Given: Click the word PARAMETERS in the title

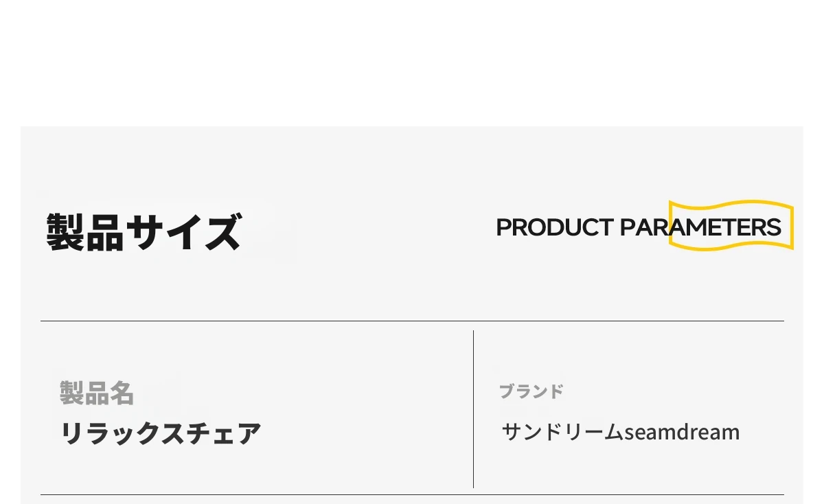Looking at the screenshot, I should coord(700,227).
